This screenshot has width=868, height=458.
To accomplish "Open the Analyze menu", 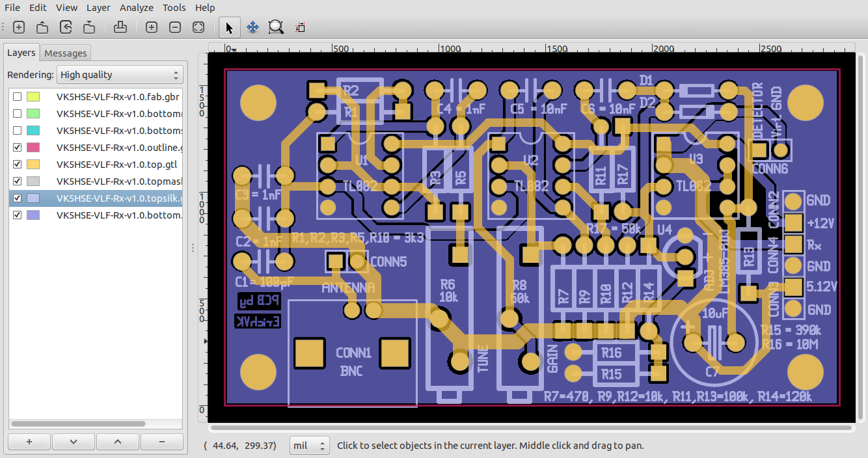I will [x=136, y=7].
